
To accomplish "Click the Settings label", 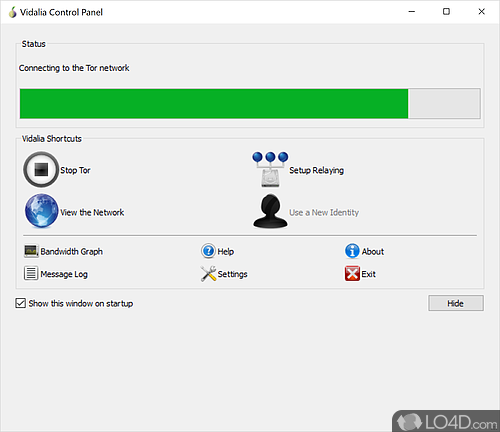I will pos(232,274).
